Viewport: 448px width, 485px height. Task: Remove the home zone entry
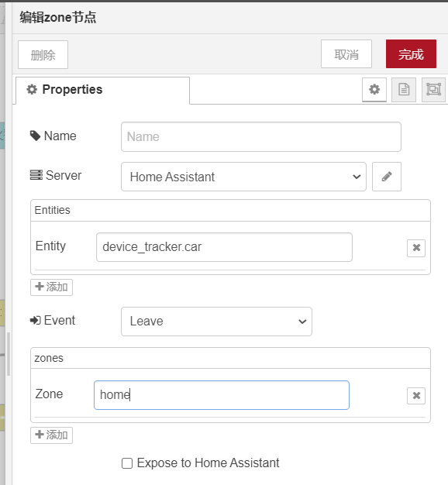point(416,396)
